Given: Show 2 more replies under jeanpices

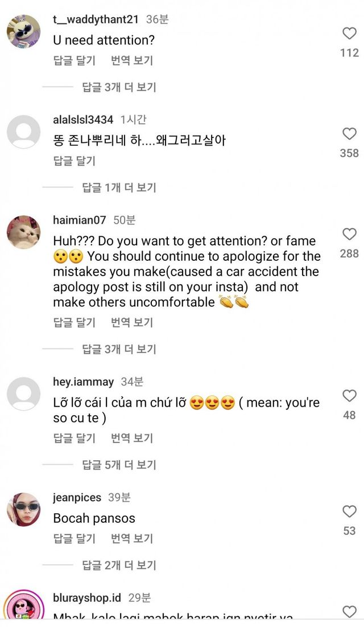Looking at the screenshot, I should (x=119, y=565).
